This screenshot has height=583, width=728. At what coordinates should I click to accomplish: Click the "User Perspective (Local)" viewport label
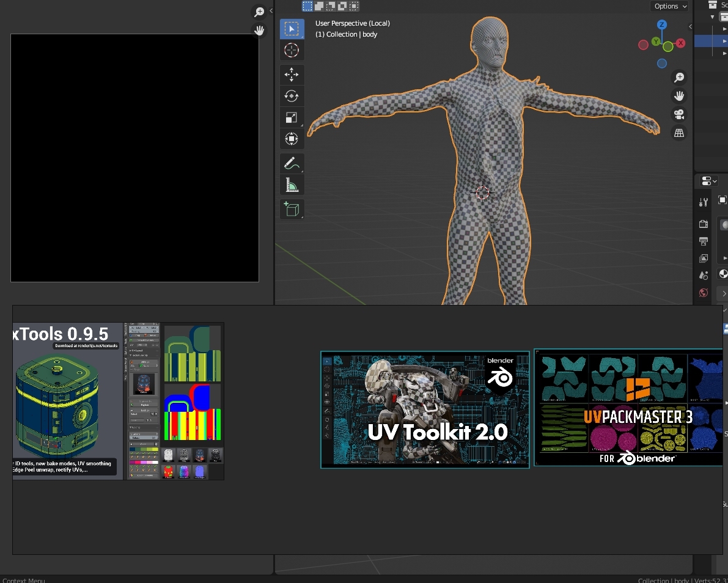353,23
